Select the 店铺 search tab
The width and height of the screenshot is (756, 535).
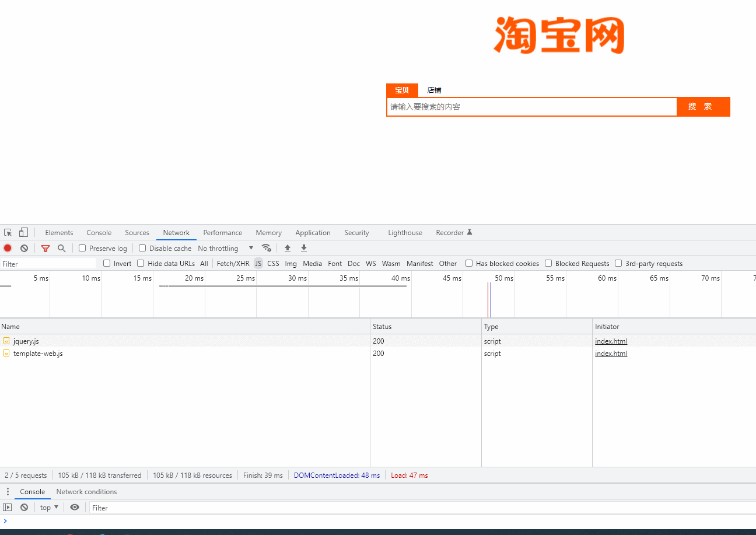(x=434, y=90)
